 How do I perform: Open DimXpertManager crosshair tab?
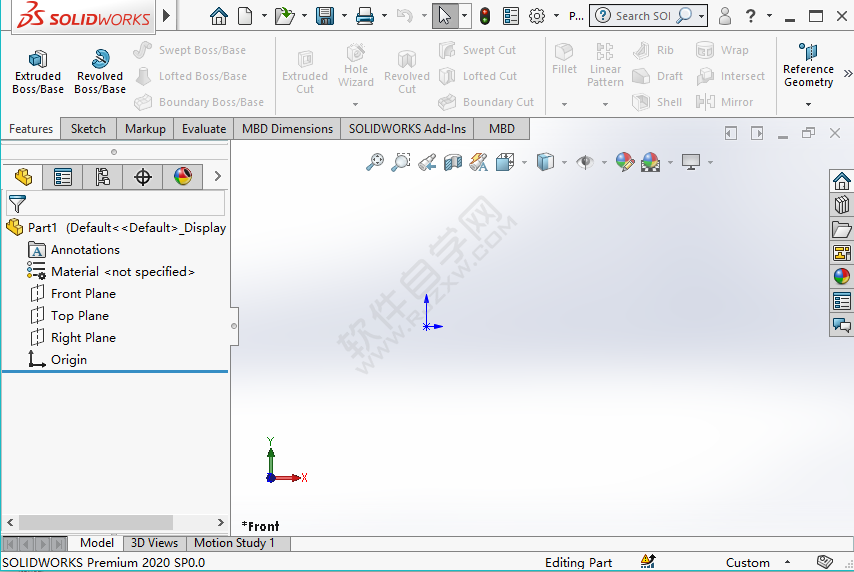(143, 177)
